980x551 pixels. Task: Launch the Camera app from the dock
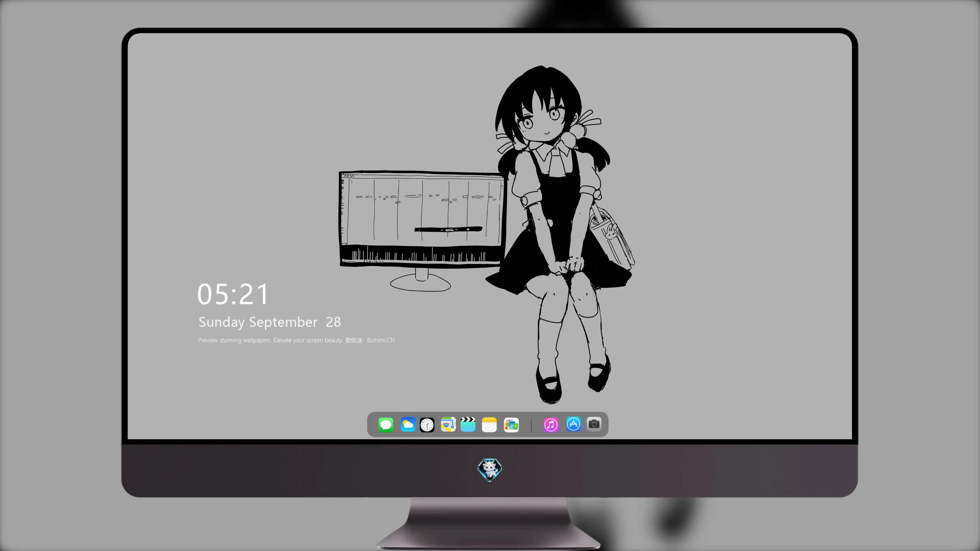594,424
